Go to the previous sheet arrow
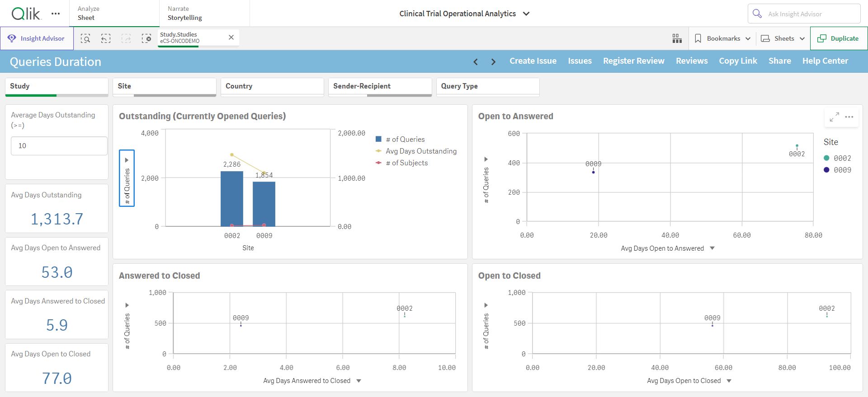Screen dimensions: 868x397 476,62
